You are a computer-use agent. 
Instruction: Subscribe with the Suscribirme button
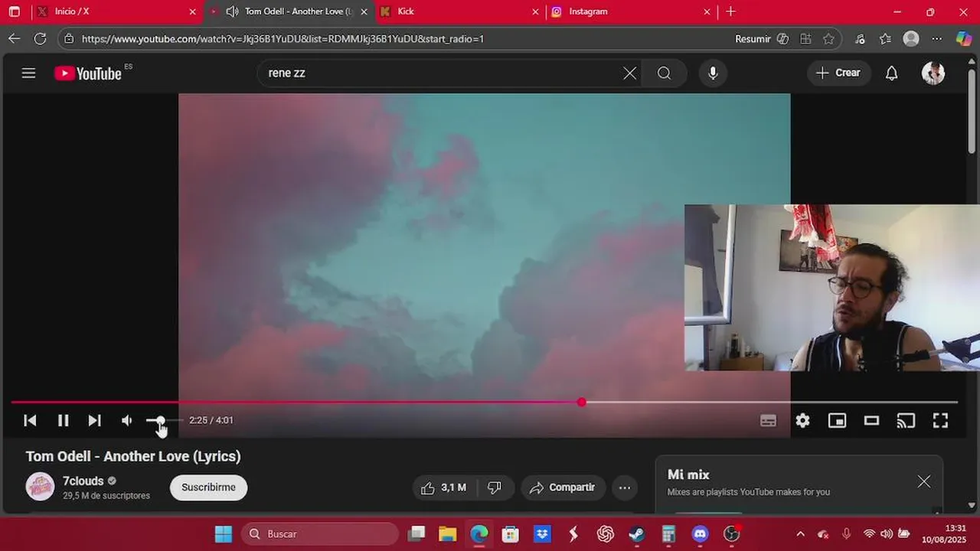click(x=208, y=487)
